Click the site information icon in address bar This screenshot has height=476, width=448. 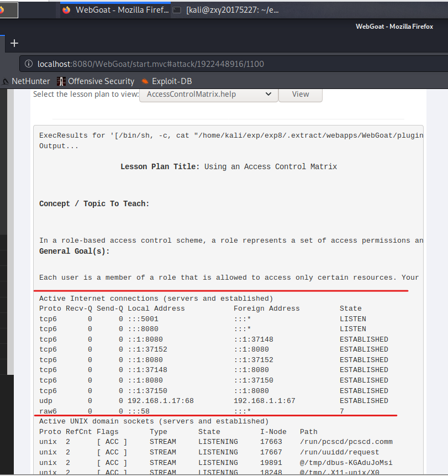[x=29, y=64]
